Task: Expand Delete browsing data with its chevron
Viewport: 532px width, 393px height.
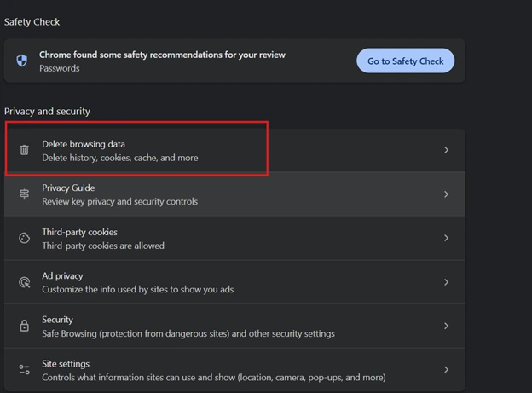Action: [446, 150]
